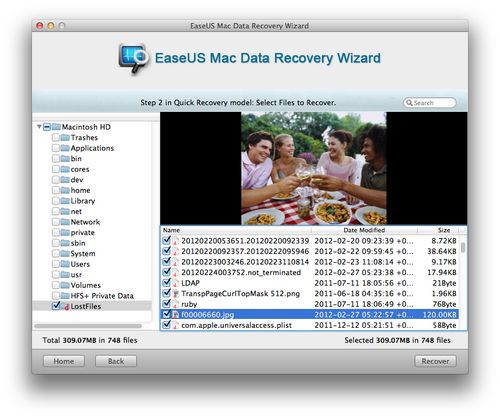Click the Volumes folder icon

pyautogui.click(x=65, y=285)
